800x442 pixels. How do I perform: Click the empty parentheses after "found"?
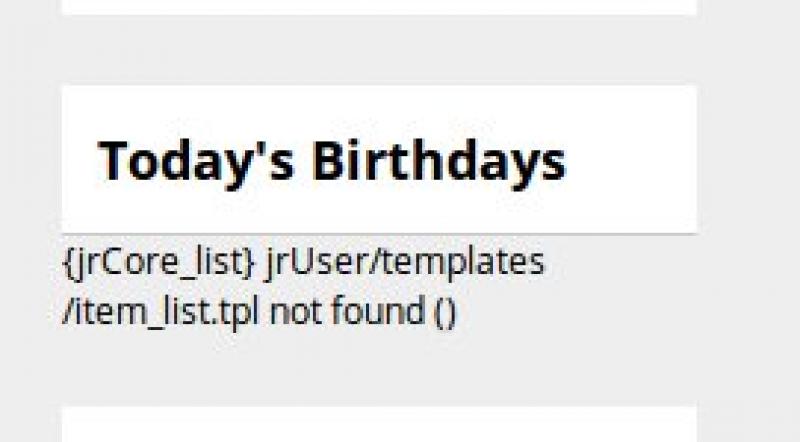(445, 311)
